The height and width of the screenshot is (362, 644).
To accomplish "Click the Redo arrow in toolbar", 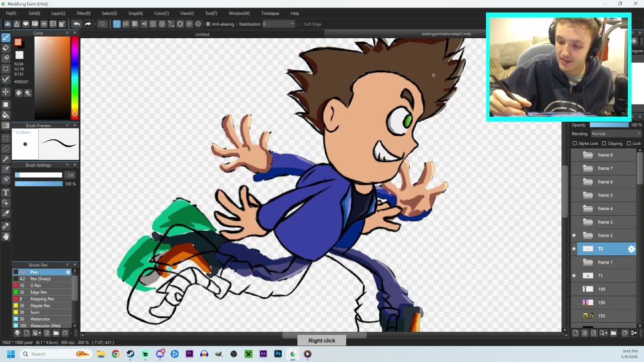I will (x=88, y=24).
